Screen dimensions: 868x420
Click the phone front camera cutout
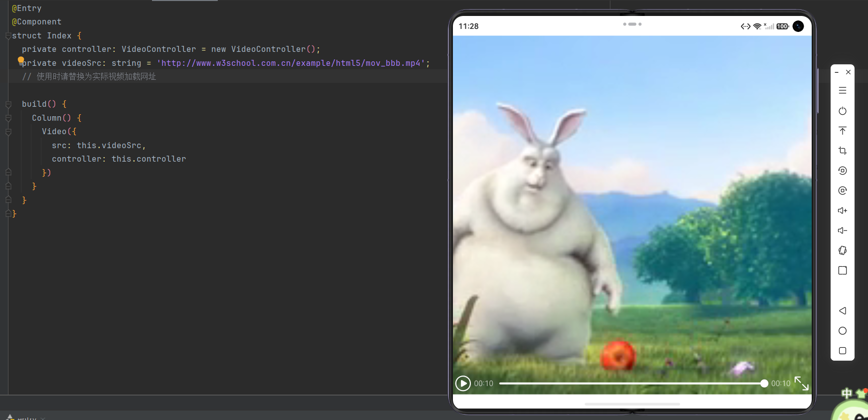798,26
